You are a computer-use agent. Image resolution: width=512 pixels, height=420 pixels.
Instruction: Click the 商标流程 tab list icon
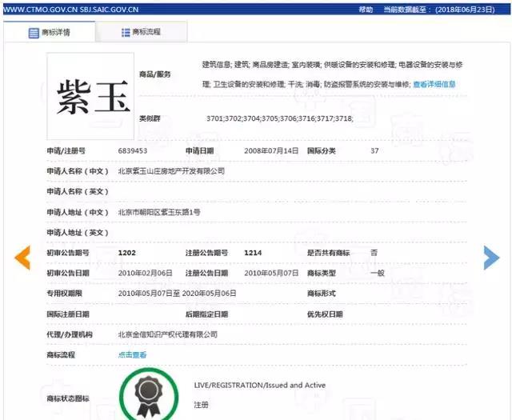pyautogui.click(x=126, y=32)
